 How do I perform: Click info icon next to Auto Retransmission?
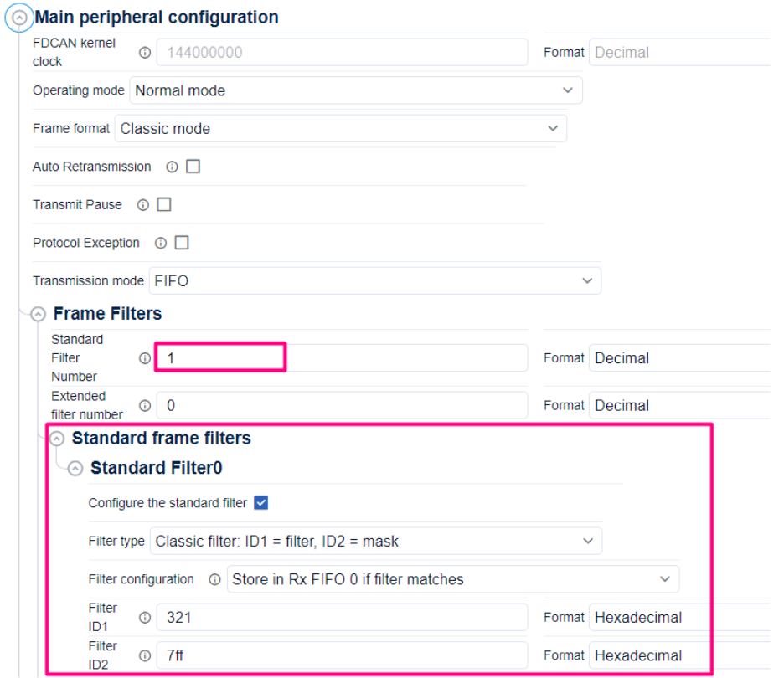pyautogui.click(x=172, y=167)
